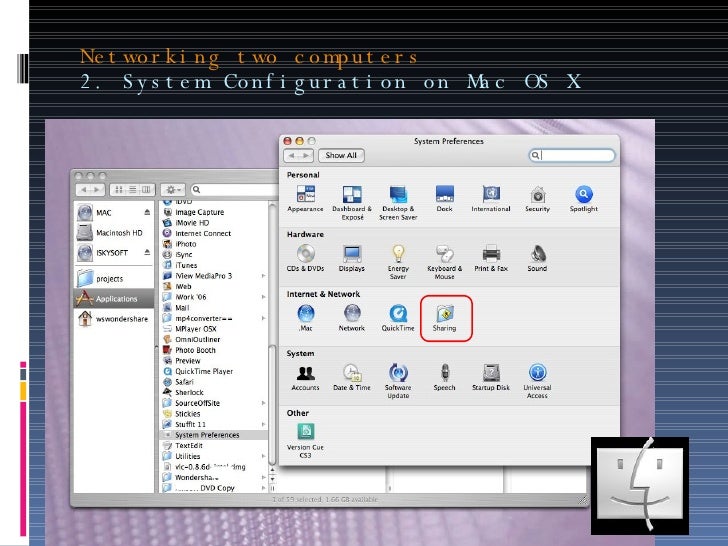Select Safari in Applications list

(x=214, y=382)
